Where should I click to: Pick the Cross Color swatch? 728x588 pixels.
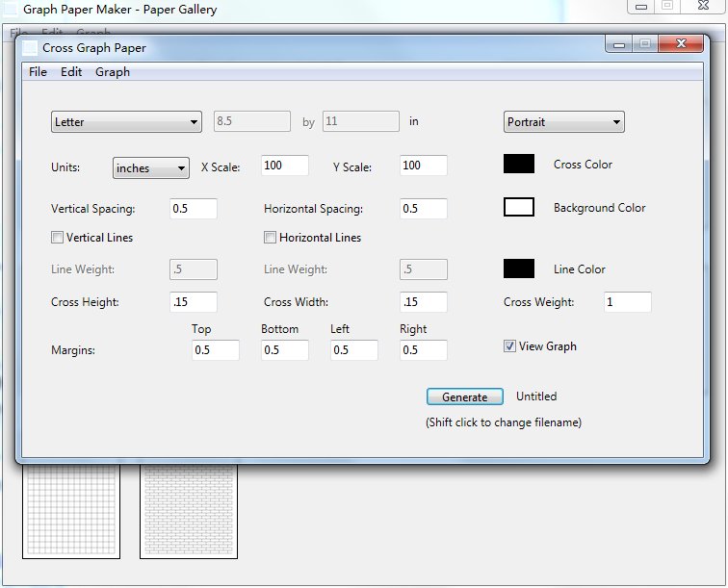click(519, 164)
